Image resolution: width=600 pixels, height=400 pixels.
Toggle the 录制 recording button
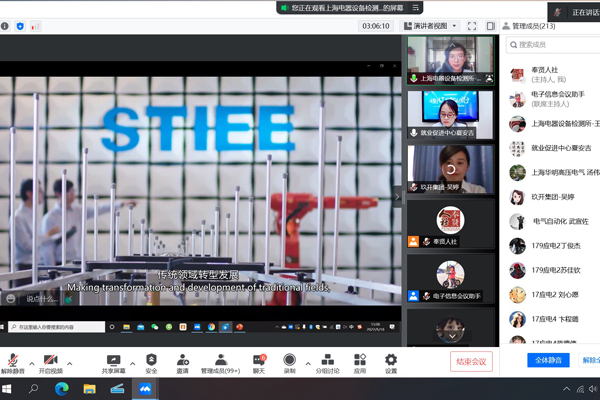coord(289,364)
